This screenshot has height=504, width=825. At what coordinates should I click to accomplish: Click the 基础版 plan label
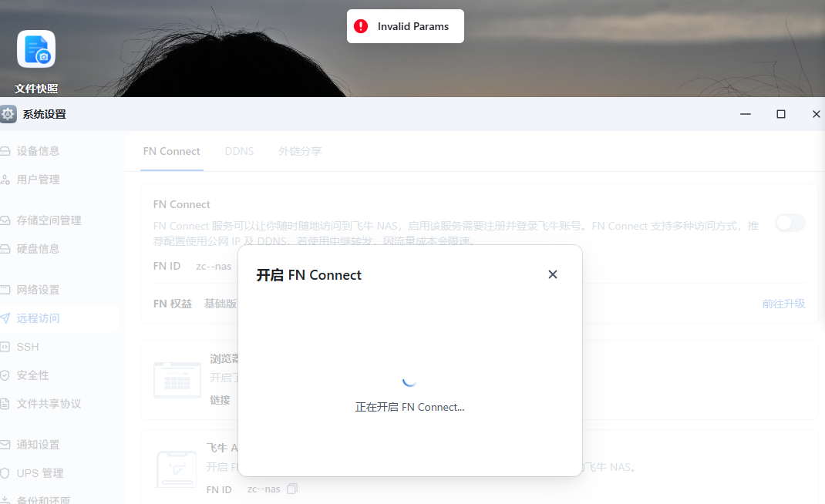221,304
